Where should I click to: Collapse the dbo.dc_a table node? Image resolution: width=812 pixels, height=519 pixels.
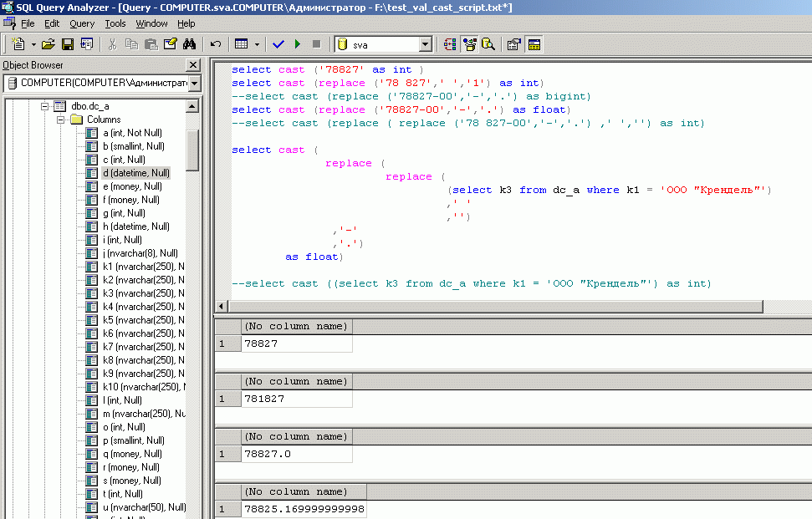43,106
